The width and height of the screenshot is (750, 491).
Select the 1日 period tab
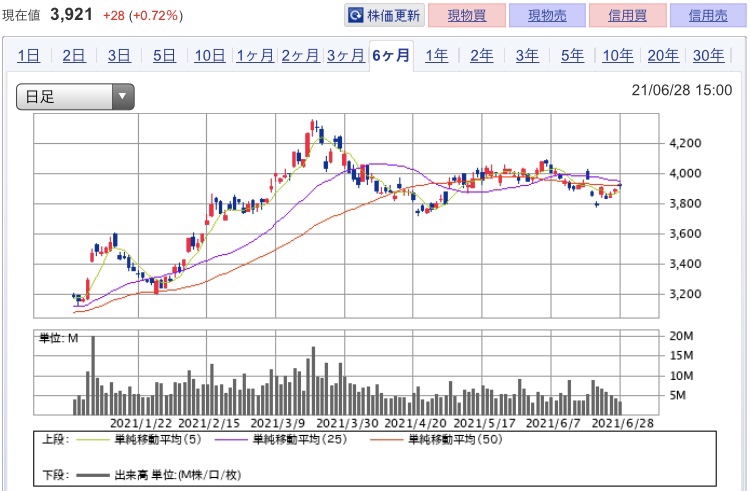[28, 55]
